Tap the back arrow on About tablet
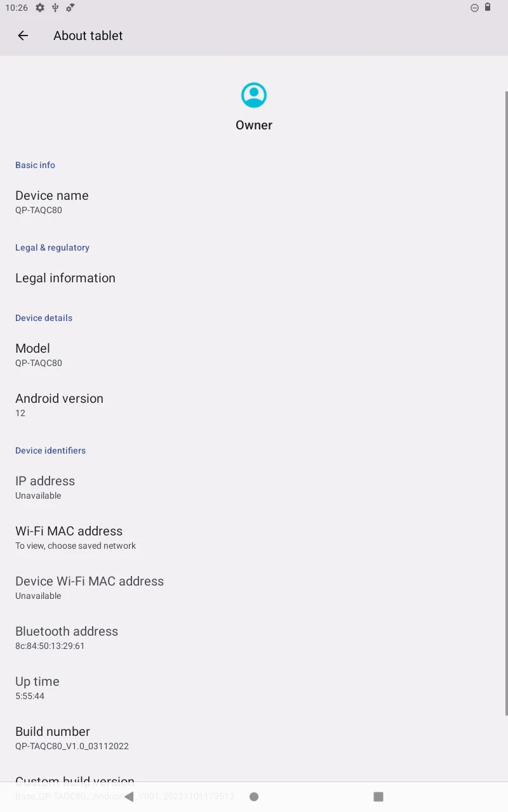The width and height of the screenshot is (508, 812). click(23, 36)
